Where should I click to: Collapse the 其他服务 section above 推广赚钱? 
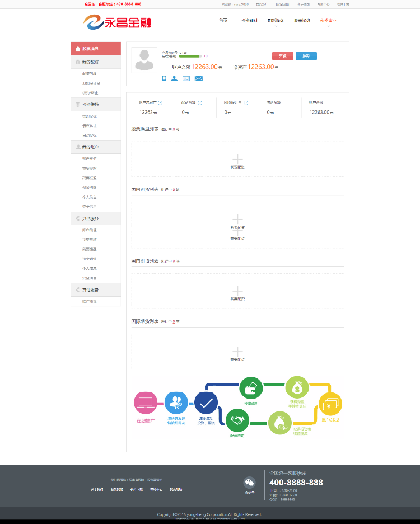click(96, 290)
